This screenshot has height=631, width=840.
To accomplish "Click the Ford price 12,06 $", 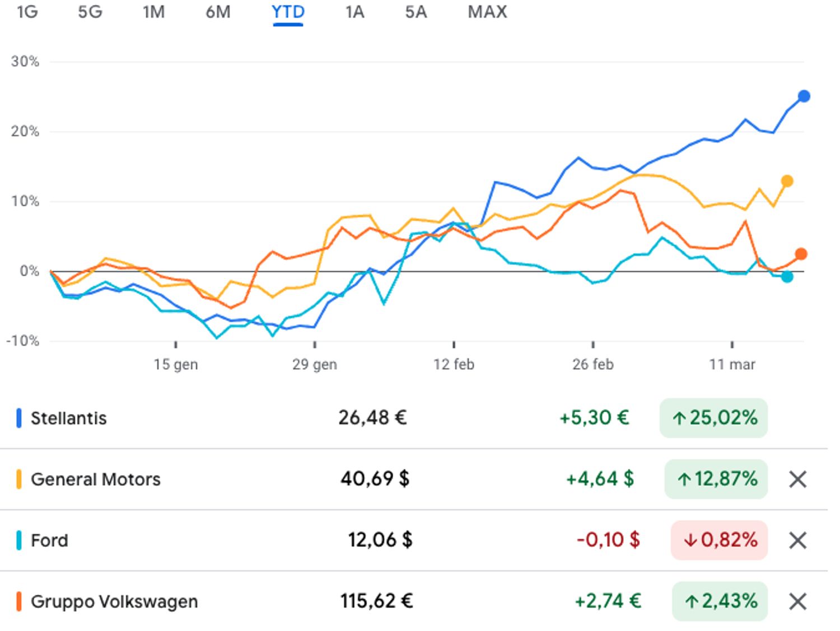I will 380,540.
